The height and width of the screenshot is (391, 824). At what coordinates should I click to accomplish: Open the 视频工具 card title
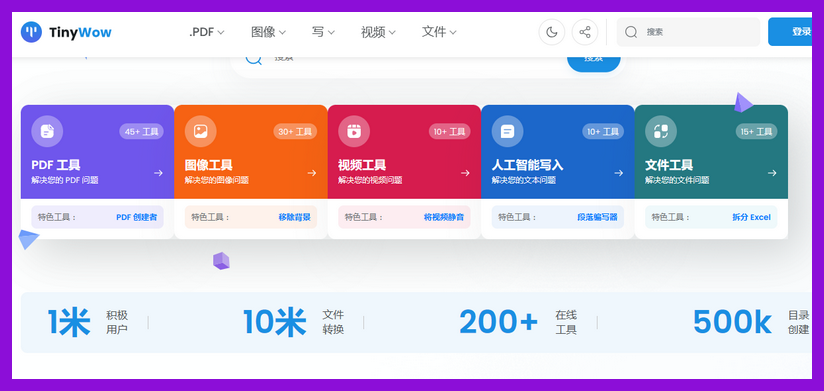362,166
